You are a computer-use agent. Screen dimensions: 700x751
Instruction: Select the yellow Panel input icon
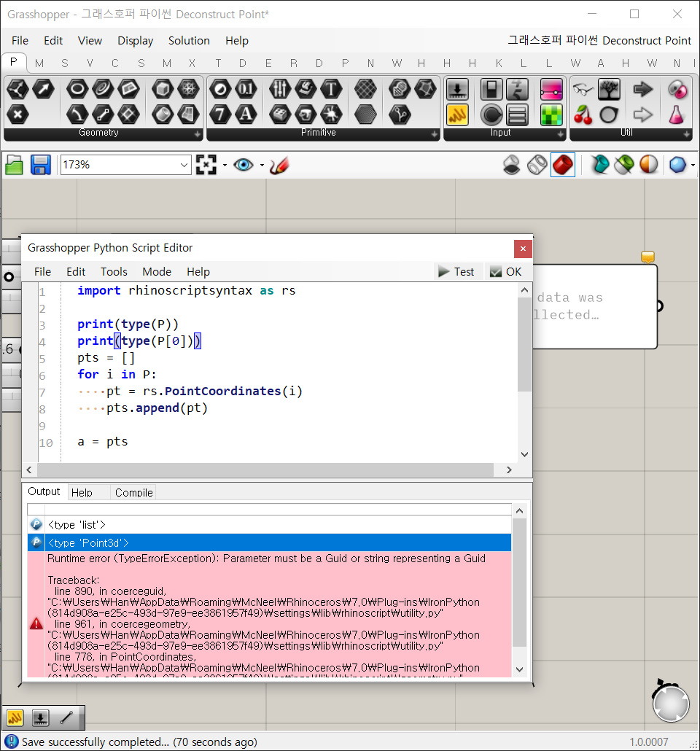click(458, 115)
